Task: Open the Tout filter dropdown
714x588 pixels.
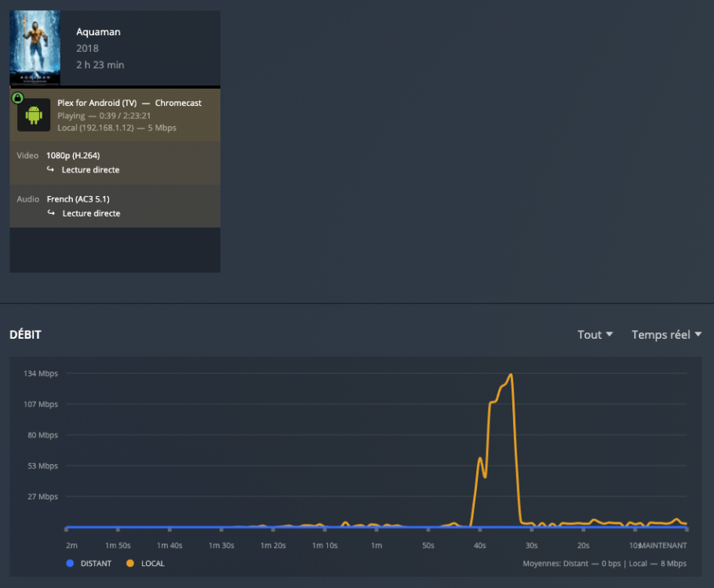Action: [595, 335]
